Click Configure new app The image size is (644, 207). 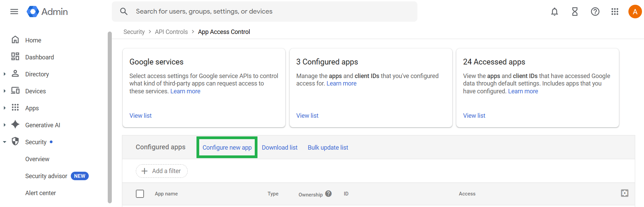(x=227, y=148)
